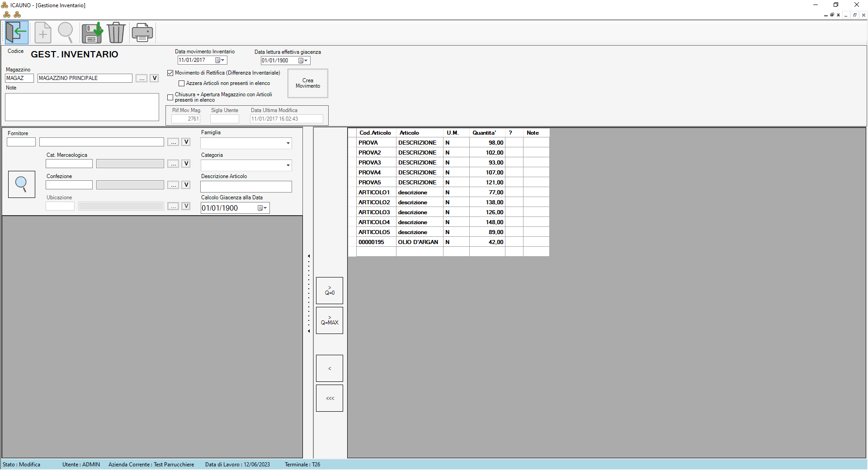Enable Azzera Articoli non presenti checkbox
Screen dimensions: 868x470
pyautogui.click(x=182, y=84)
